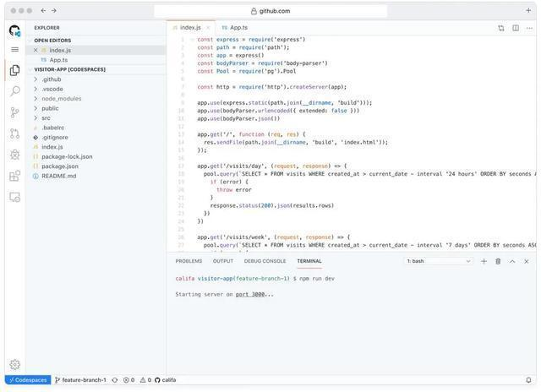Expand the src folder
Viewport: 541px width, 392px height.
36,118
